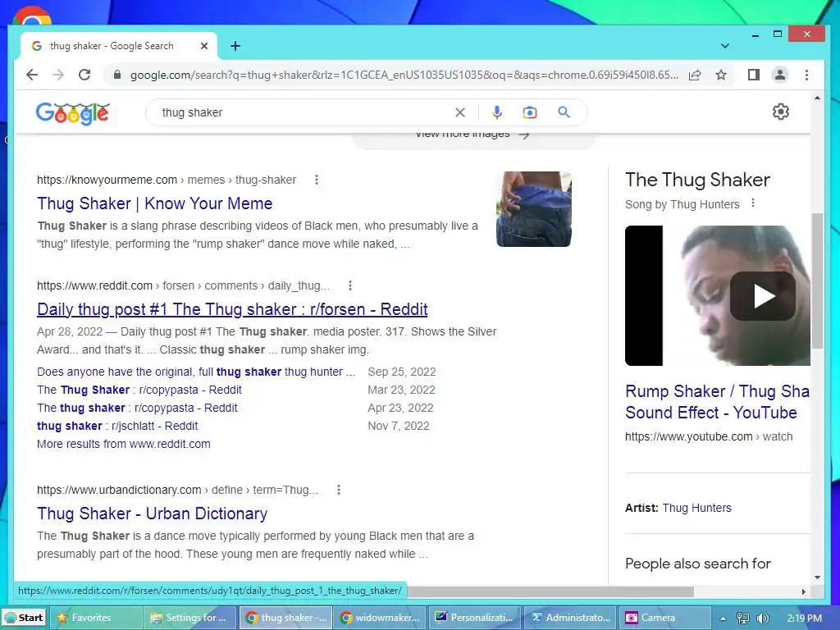Click The Thug Shaker panel title
This screenshot has height=630, width=840.
(697, 180)
